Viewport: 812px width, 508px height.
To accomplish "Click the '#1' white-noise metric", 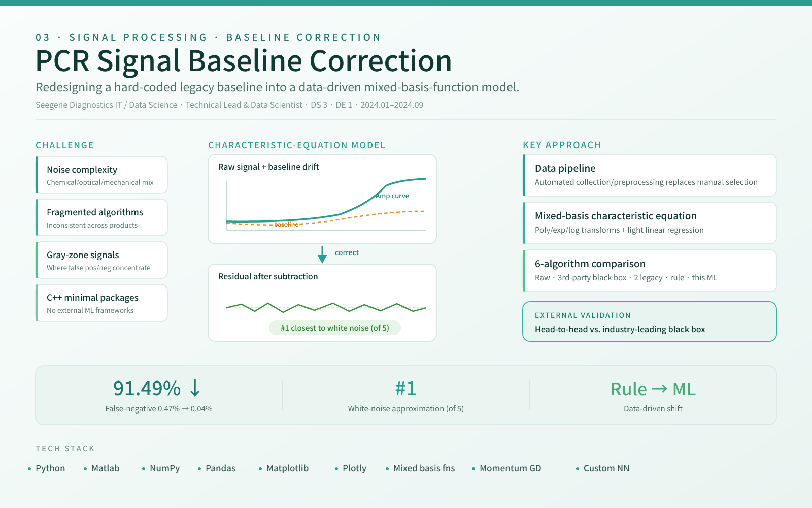I will tap(406, 389).
